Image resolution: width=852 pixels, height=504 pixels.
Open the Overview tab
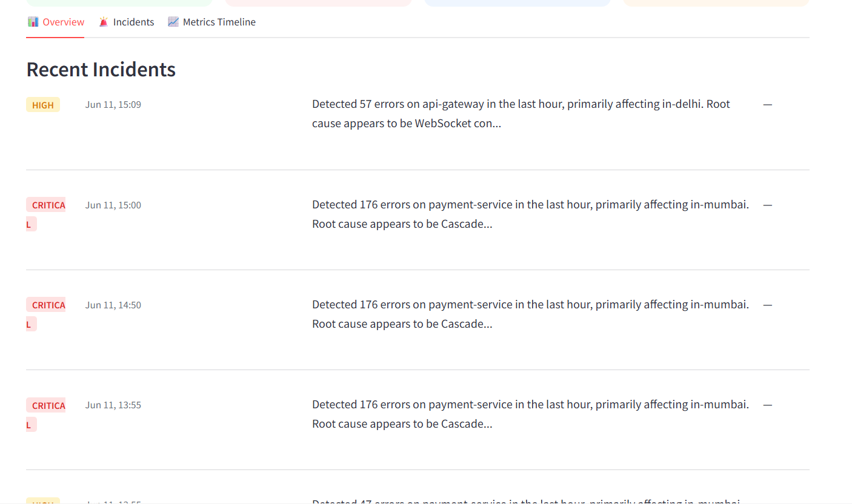[x=55, y=22]
